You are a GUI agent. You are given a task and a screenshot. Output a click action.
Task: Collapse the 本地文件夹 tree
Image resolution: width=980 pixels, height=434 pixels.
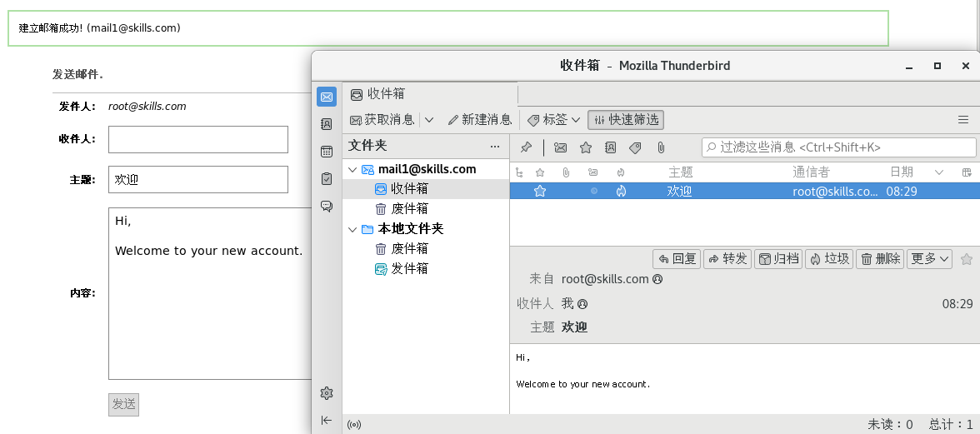(352, 229)
